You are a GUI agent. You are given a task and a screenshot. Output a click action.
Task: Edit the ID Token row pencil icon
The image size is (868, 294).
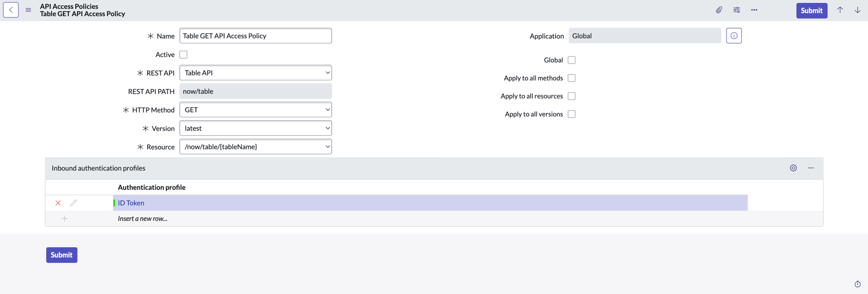click(x=74, y=203)
